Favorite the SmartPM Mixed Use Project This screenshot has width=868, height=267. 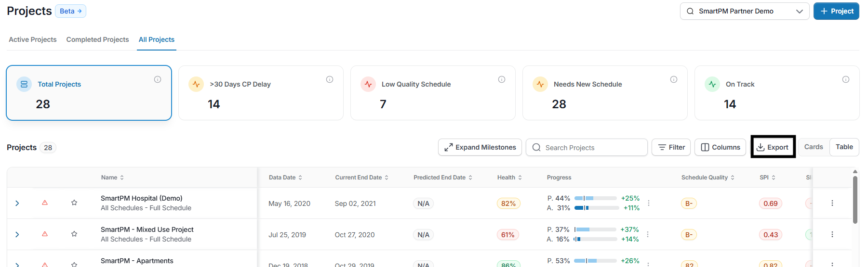coord(74,234)
